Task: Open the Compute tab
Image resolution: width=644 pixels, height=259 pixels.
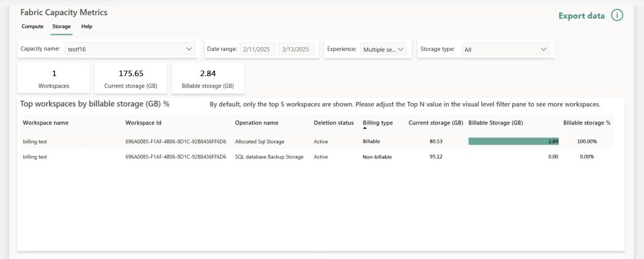Action: point(32,26)
